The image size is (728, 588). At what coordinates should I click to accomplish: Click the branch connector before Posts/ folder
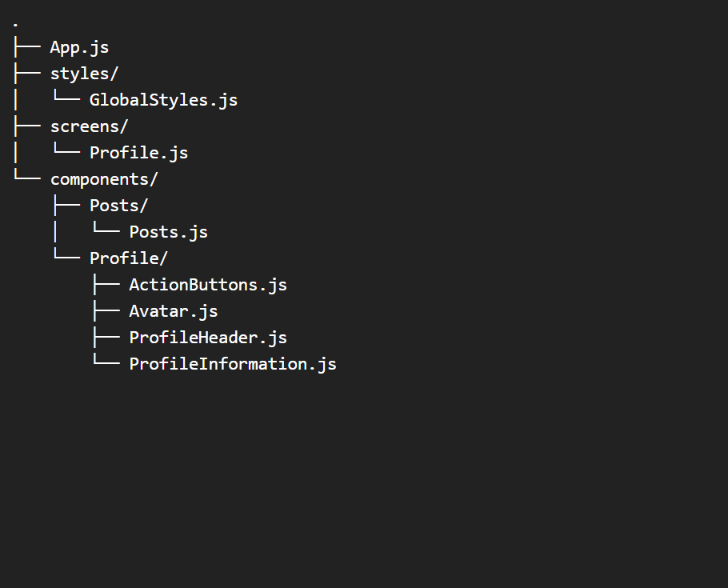(x=66, y=206)
